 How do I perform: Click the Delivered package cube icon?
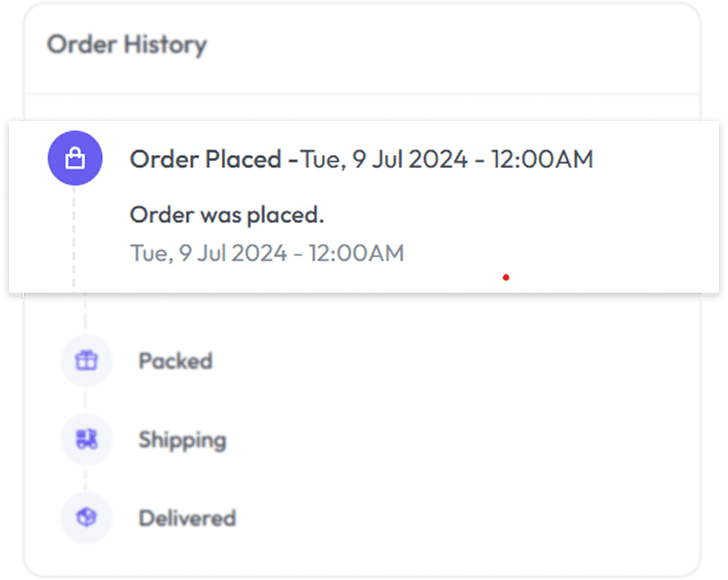click(86, 517)
